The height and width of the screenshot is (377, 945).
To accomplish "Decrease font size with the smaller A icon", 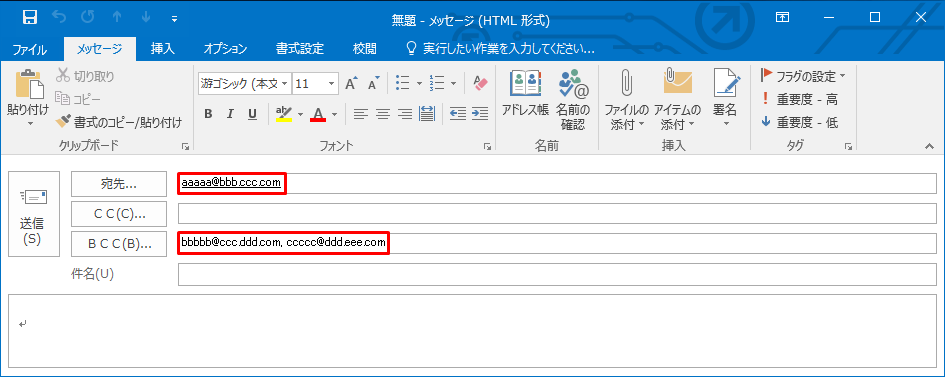I will tap(374, 84).
